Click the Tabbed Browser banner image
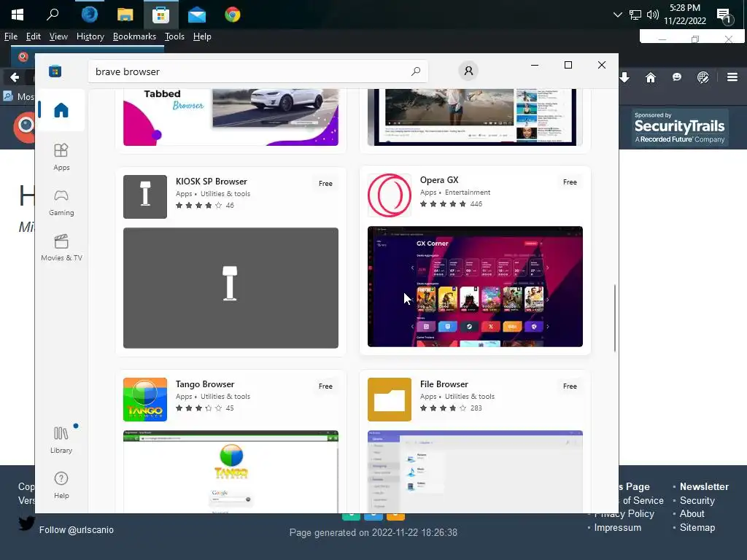 coord(231,117)
